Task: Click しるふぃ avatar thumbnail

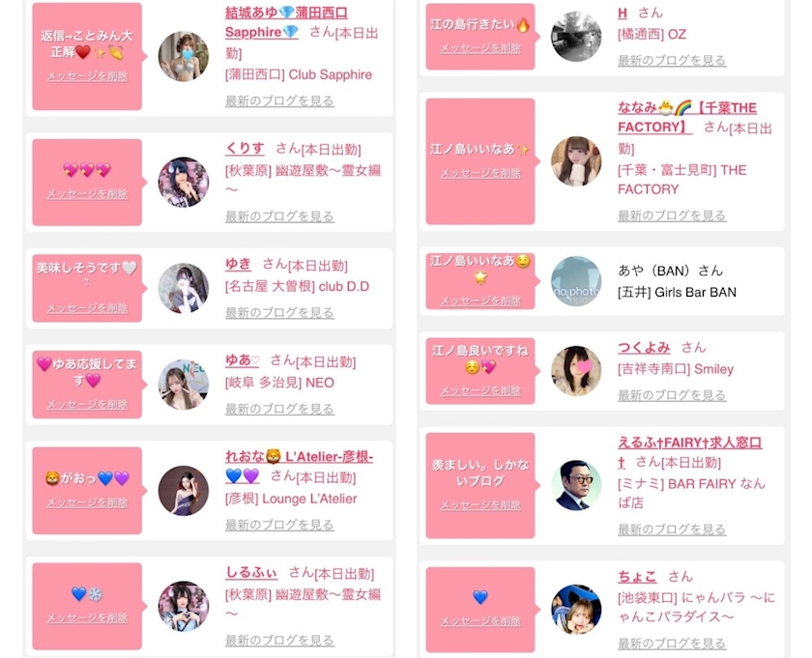Action: coord(184,606)
